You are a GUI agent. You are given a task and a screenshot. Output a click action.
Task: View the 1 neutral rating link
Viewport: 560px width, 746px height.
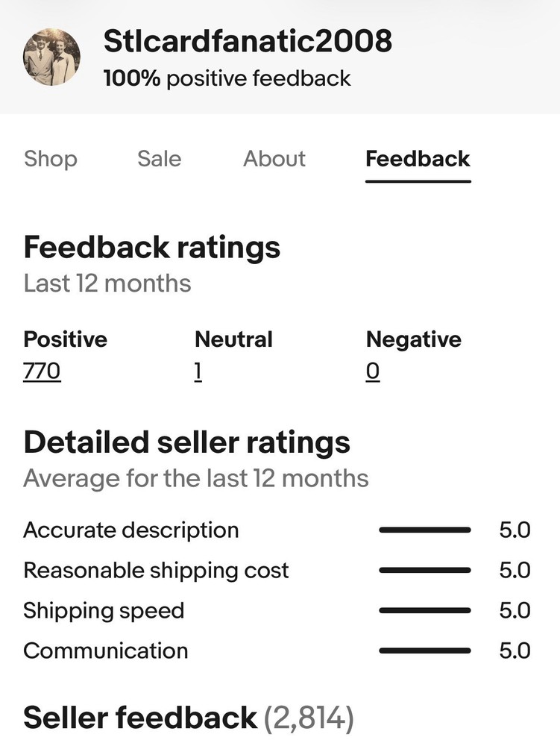(x=198, y=371)
